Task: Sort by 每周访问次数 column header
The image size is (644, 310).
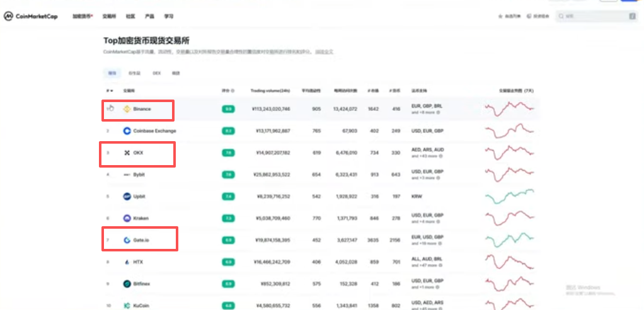Action: pos(345,91)
